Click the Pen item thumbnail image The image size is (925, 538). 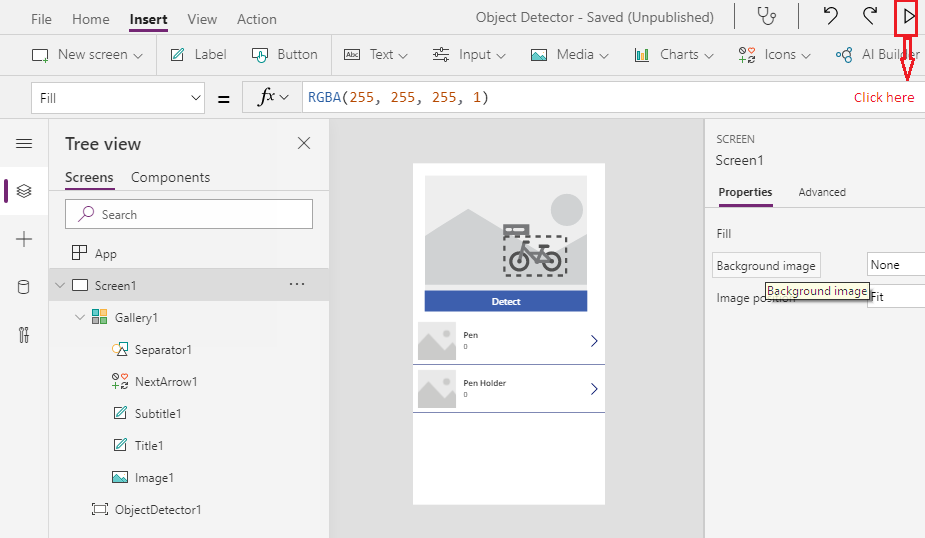[x=437, y=341]
